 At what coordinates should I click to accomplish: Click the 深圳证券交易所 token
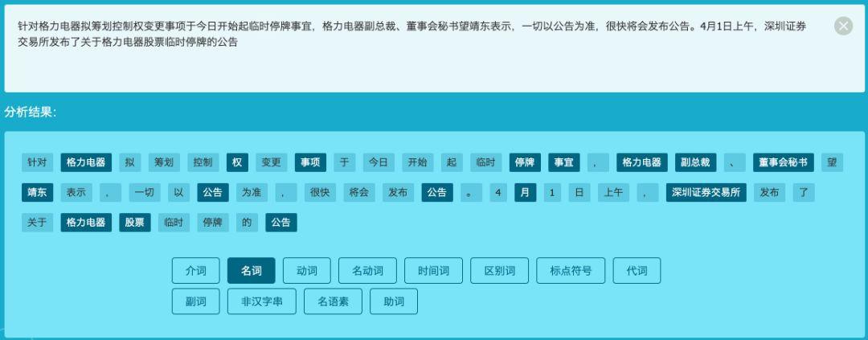click(706, 192)
